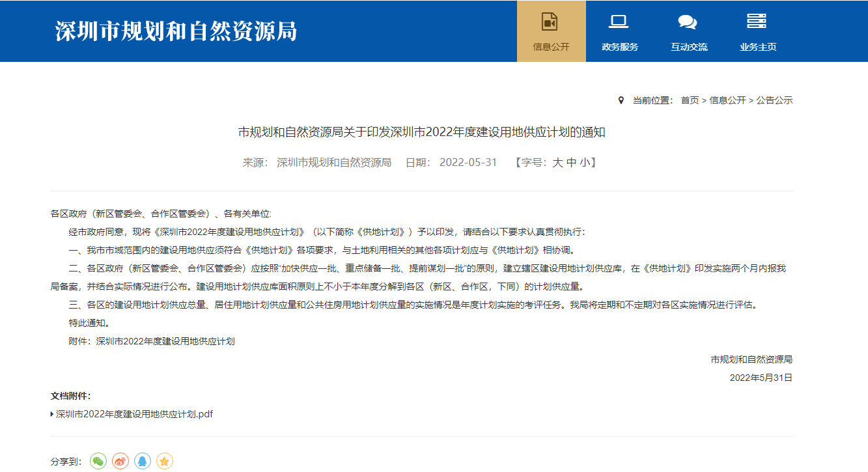Set font size to 中 (medium)

tap(571, 163)
